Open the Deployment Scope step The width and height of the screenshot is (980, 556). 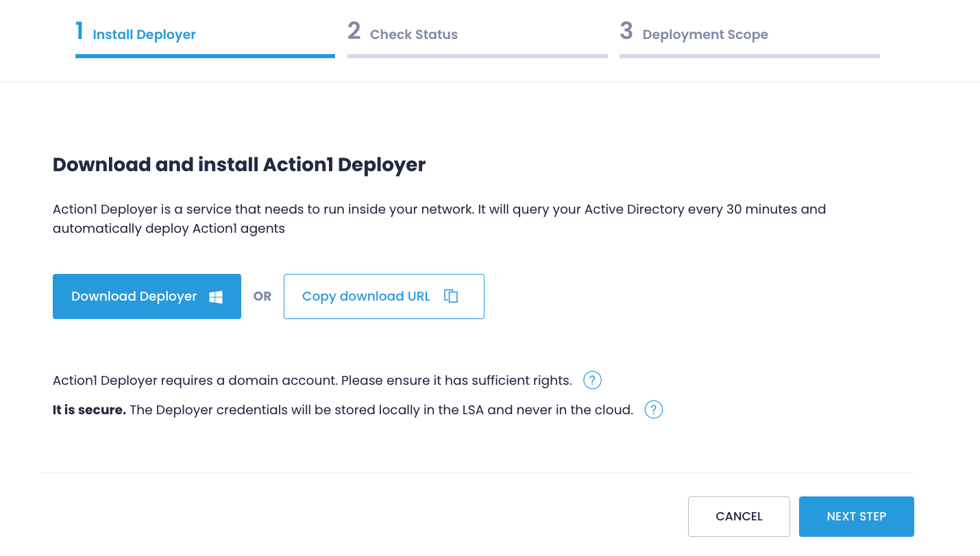705,34
